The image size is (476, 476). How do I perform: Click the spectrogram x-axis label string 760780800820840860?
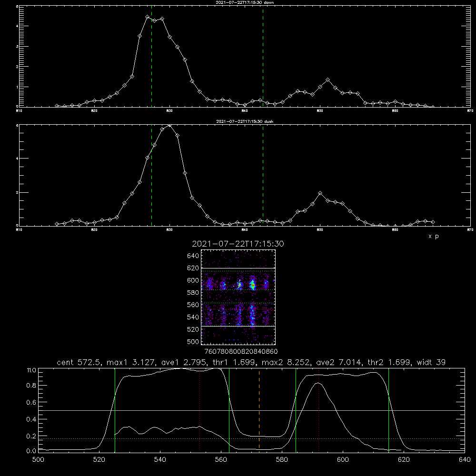(241, 352)
